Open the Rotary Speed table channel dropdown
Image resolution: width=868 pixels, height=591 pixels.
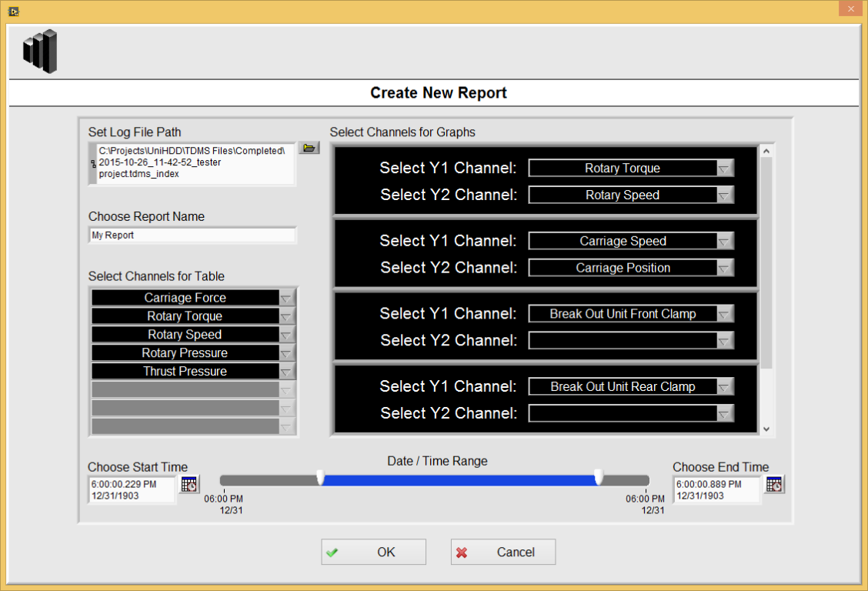[286, 334]
